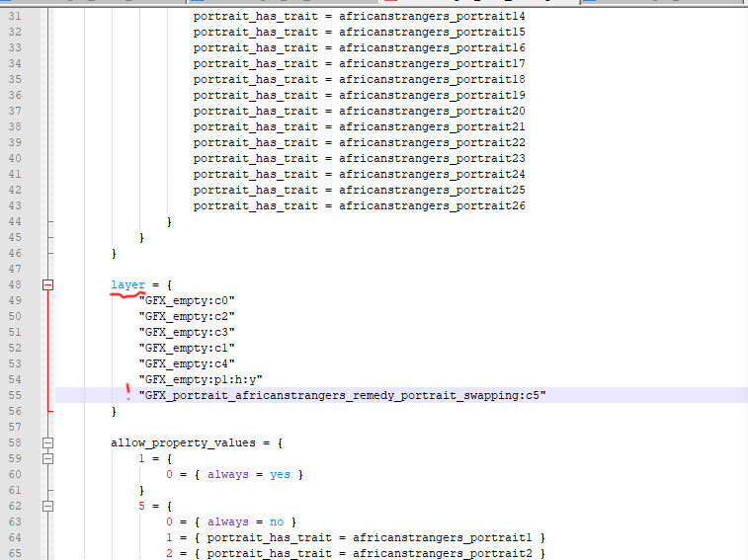This screenshot has height=560, width=748.
Task: Click the "always = yes" yes value
Action: point(280,474)
